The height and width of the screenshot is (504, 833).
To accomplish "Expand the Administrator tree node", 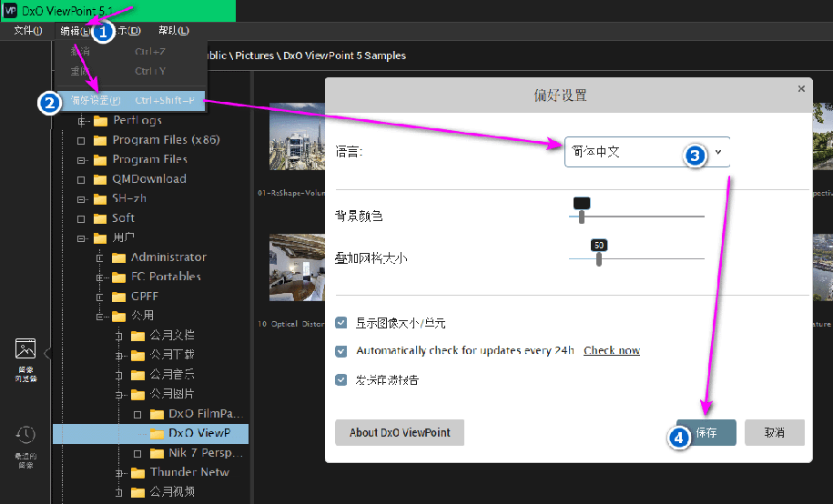I will 100,258.
